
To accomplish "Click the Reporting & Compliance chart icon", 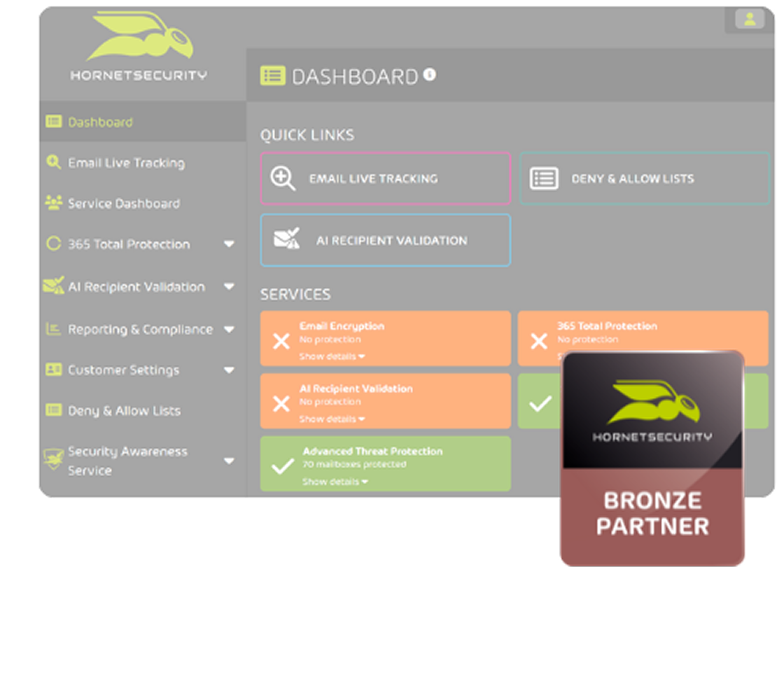I will (x=53, y=328).
